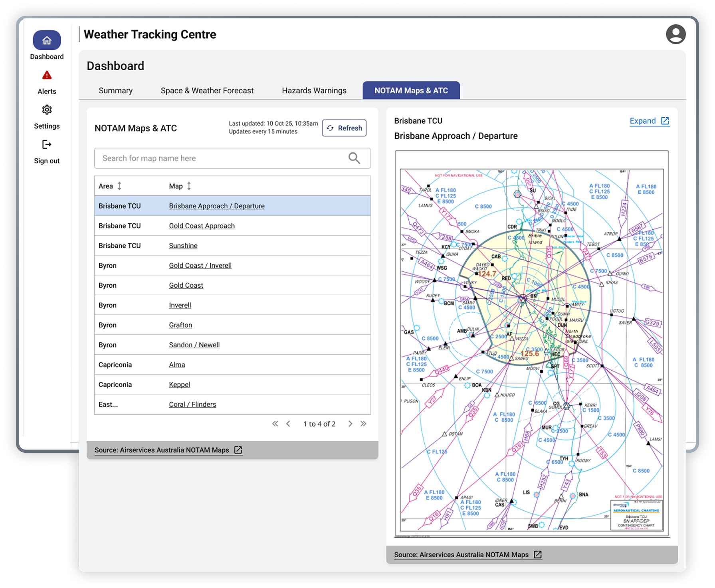Image resolution: width=715 pixels, height=588 pixels.
Task: Open Brisbane Approach / Departure map link
Action: pyautogui.click(x=216, y=206)
